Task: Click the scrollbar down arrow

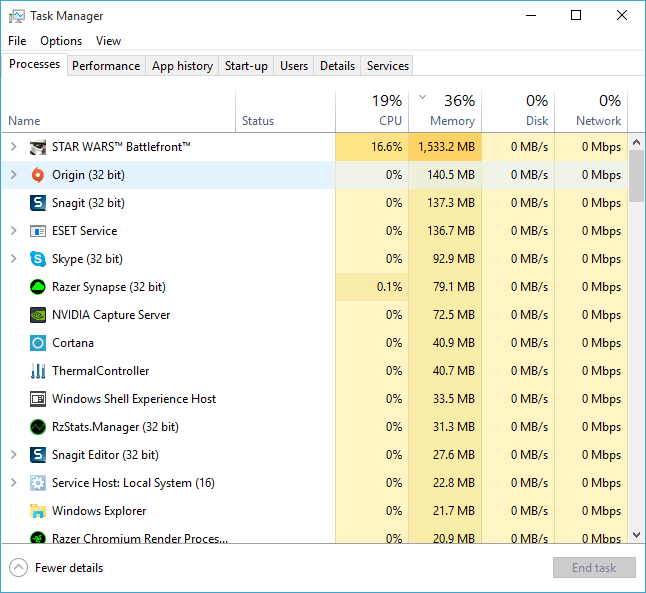Action: point(637,535)
